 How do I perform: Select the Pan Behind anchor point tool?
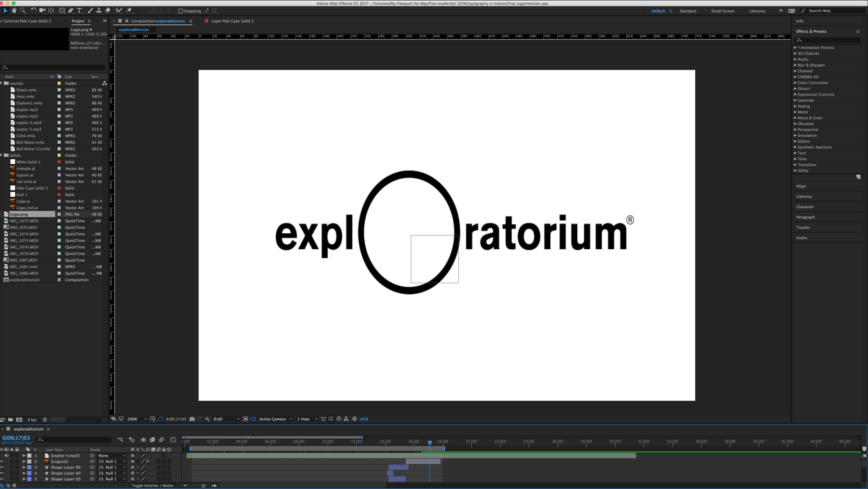point(51,11)
